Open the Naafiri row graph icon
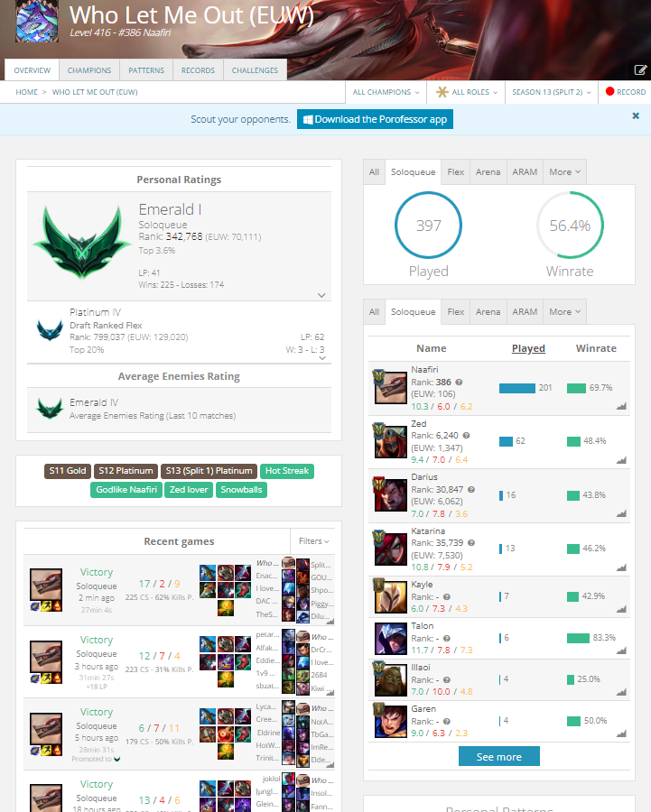The width and height of the screenshot is (651, 812). click(621, 406)
